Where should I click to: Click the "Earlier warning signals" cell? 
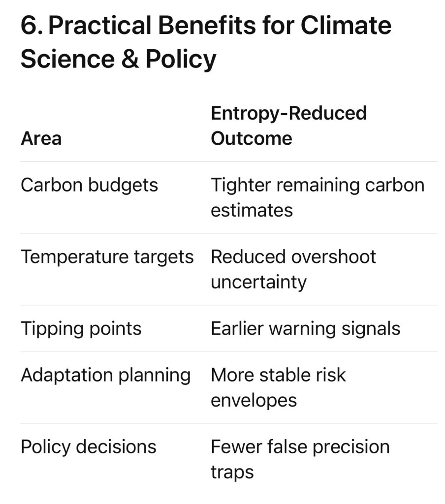click(x=305, y=329)
